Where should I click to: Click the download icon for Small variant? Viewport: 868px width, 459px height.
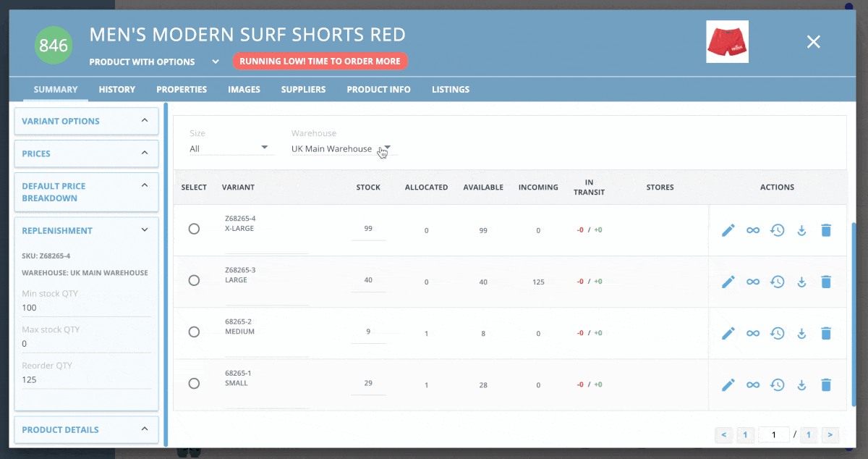click(x=801, y=384)
